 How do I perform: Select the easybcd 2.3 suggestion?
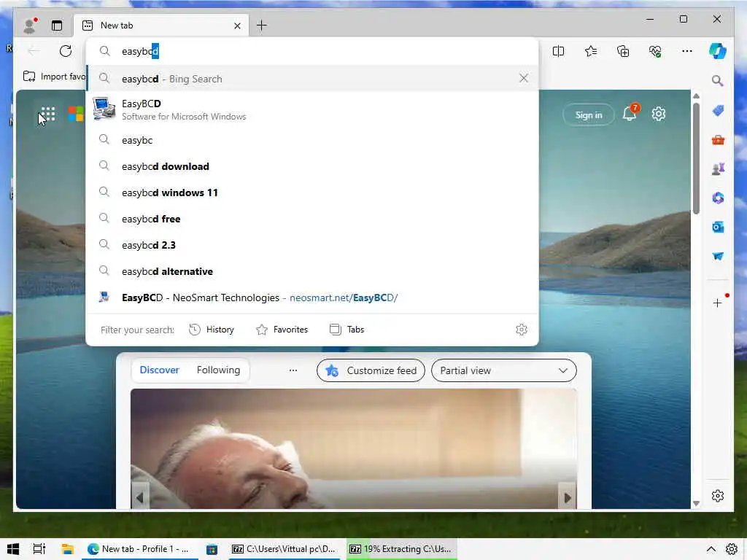point(313,245)
